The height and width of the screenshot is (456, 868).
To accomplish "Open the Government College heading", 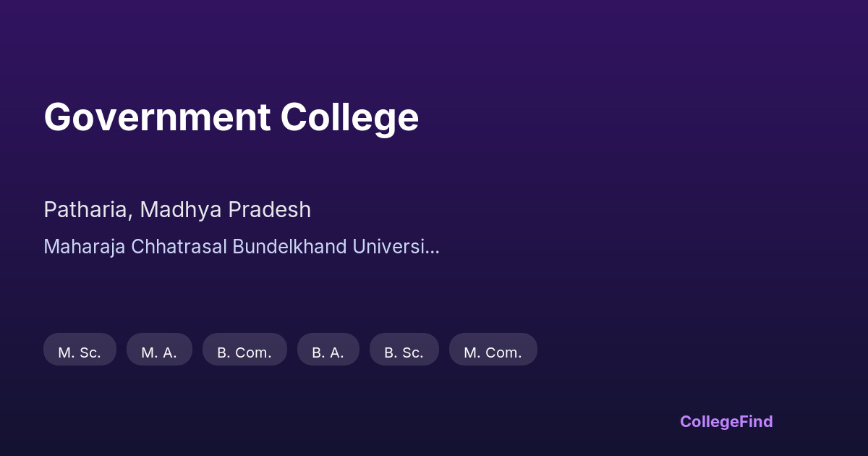I will point(231,117).
